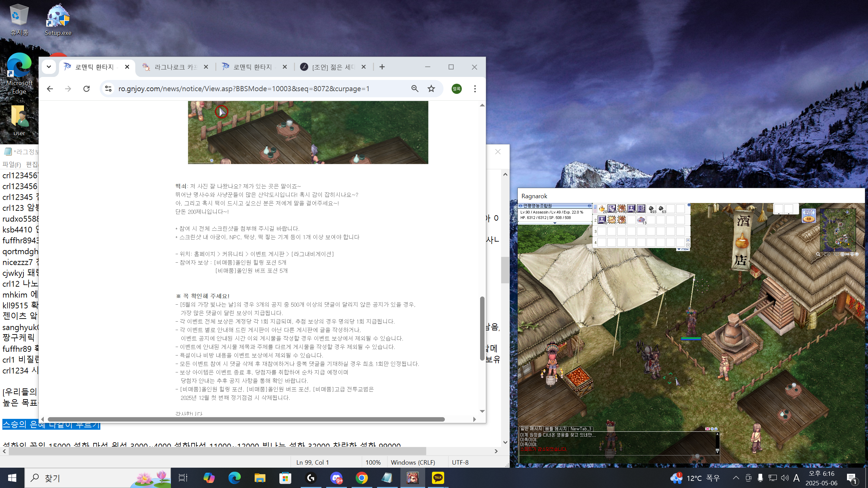Zoom in the minimap with plus icon
This screenshot has width=868, height=488.
point(843,254)
